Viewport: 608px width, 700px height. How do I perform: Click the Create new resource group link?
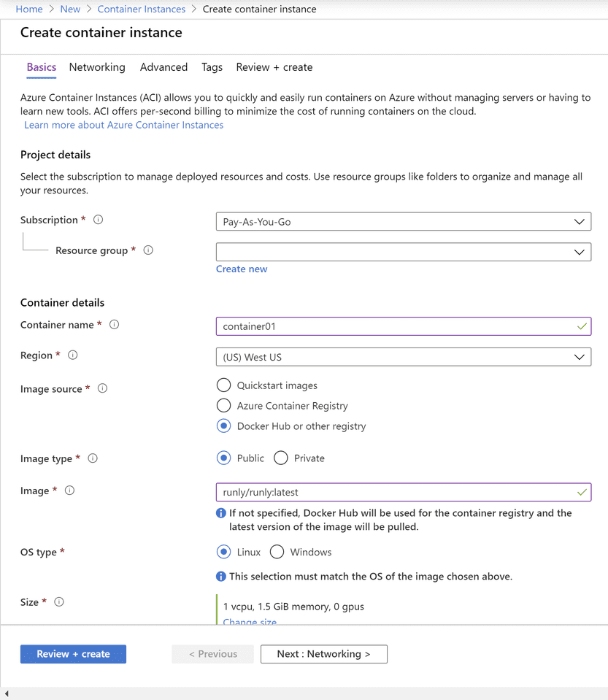click(x=242, y=269)
